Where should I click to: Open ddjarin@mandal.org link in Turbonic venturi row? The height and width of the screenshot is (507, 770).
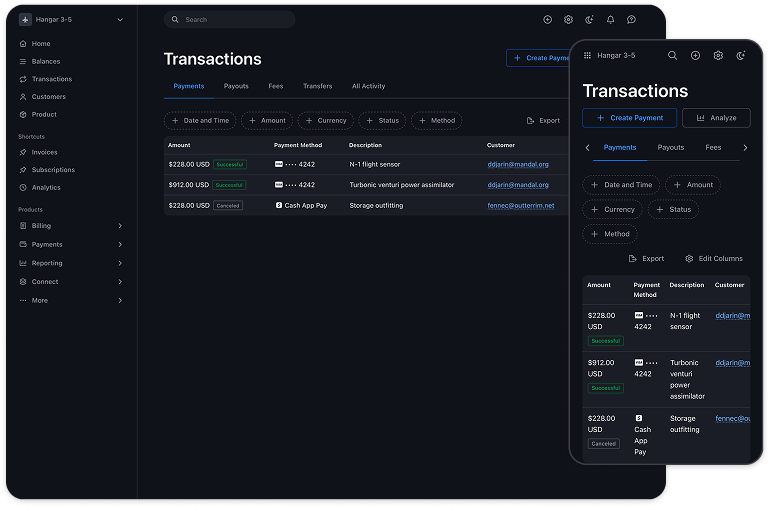tap(518, 185)
